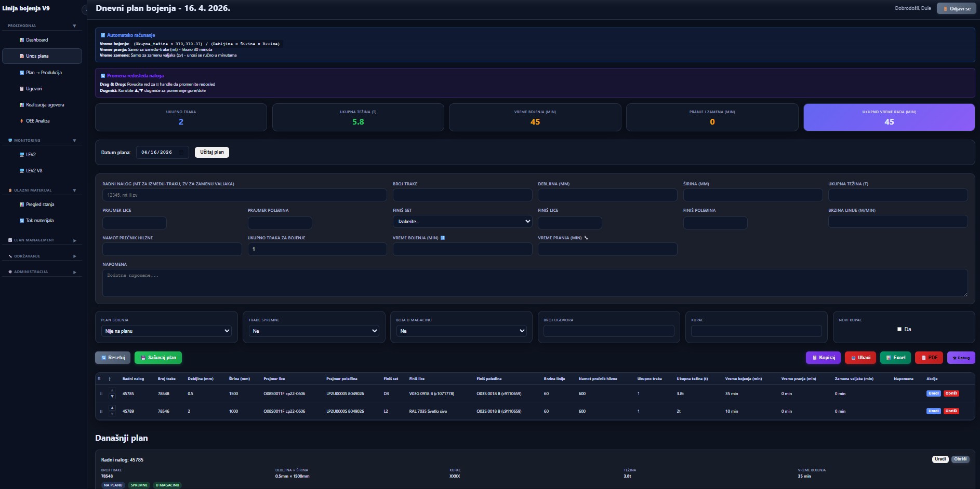This screenshot has width=980, height=489.
Task: Click Obriši for table row 45789
Action: tap(951, 411)
